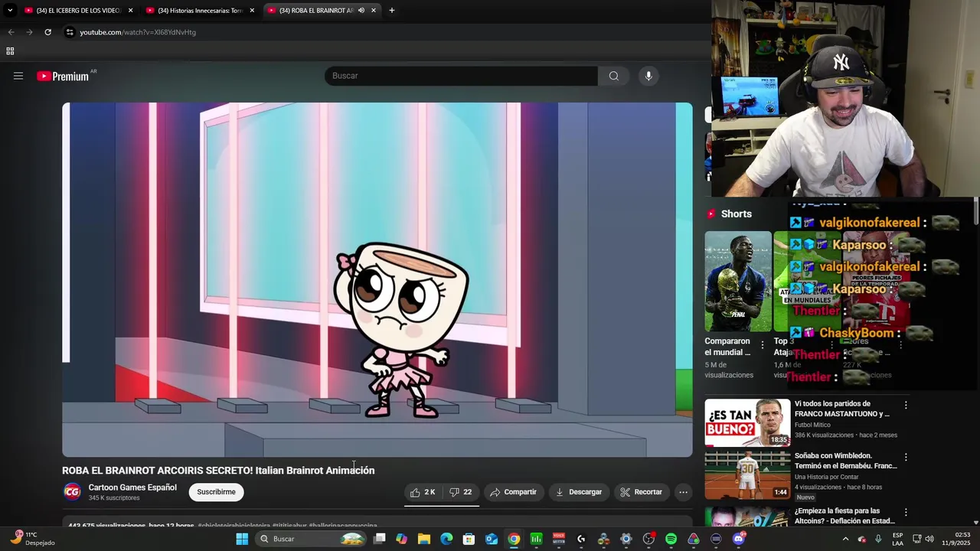Open the YouTube hamburger guide menu
This screenshot has height=551, width=980.
coord(18,76)
